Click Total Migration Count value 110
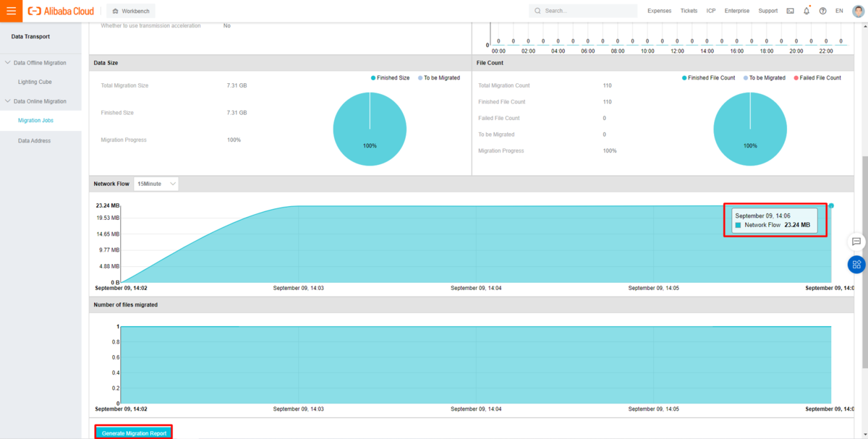 607,85
